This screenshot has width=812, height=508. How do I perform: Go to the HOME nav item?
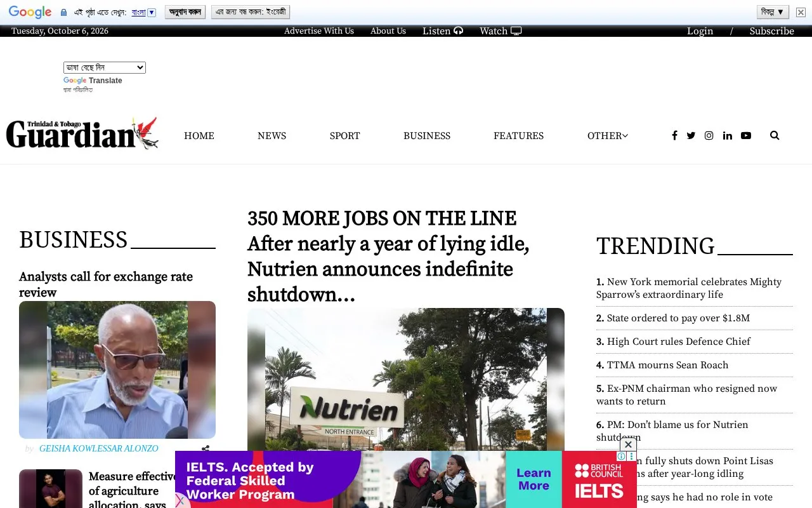199,135
